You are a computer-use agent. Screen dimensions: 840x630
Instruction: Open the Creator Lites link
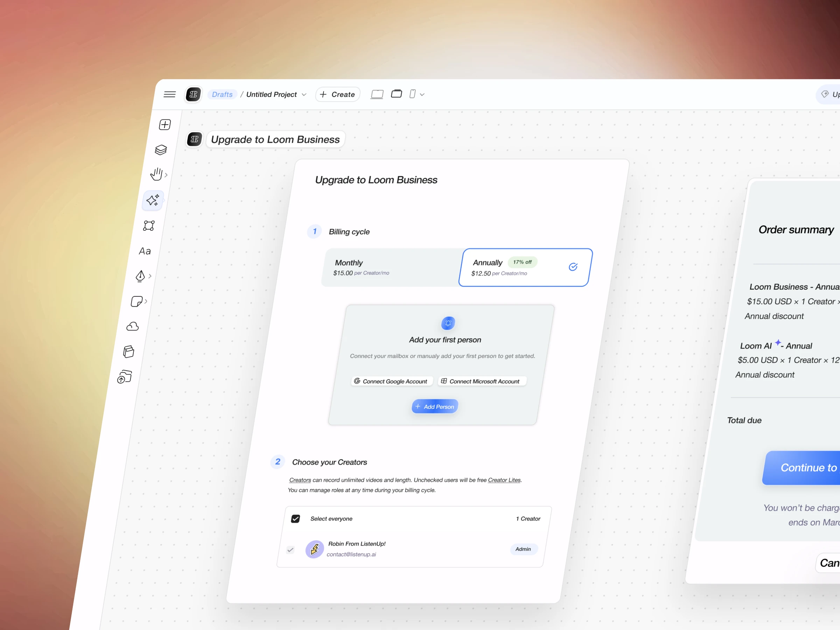[504, 480]
